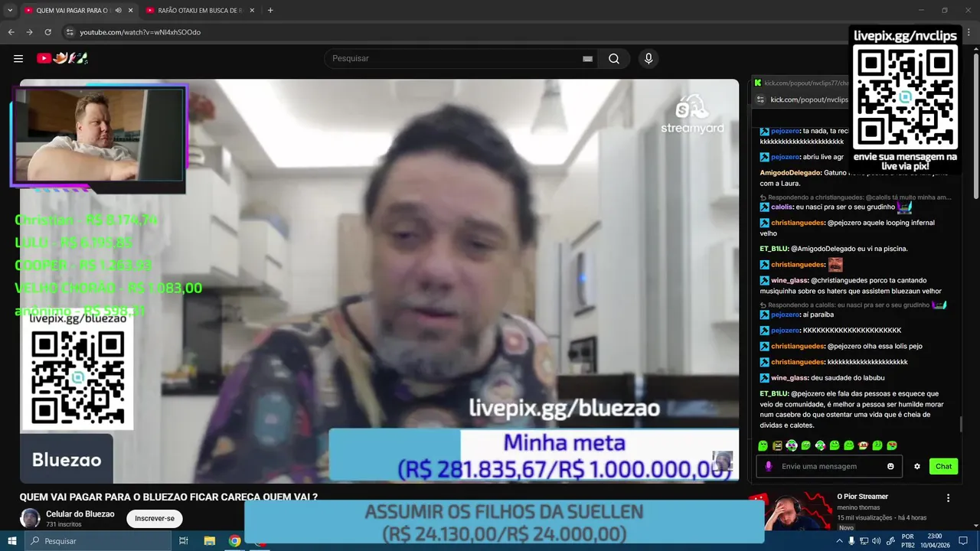Click username christianguedes in aquele looping message
This screenshot has height=551, width=980.
(798, 223)
